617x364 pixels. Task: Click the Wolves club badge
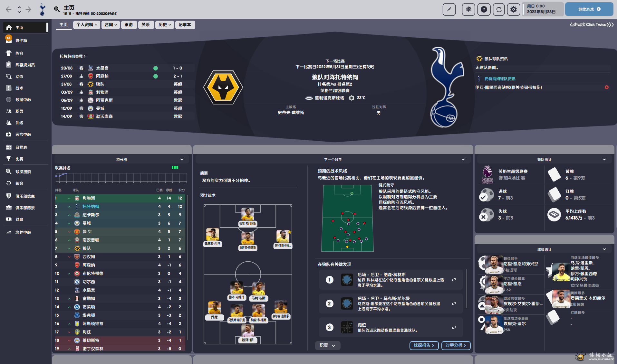[x=223, y=87]
